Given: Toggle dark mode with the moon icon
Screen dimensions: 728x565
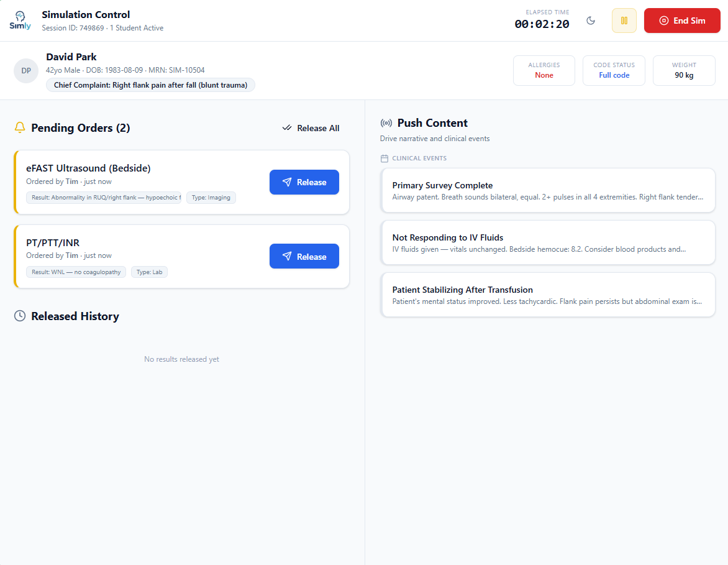Looking at the screenshot, I should click(591, 20).
